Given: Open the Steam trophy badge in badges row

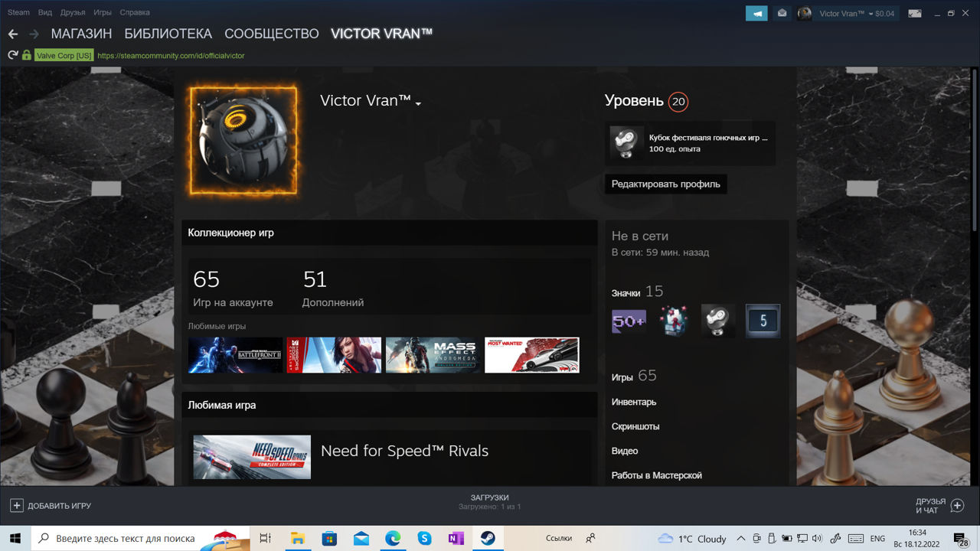Looking at the screenshot, I should coord(718,321).
